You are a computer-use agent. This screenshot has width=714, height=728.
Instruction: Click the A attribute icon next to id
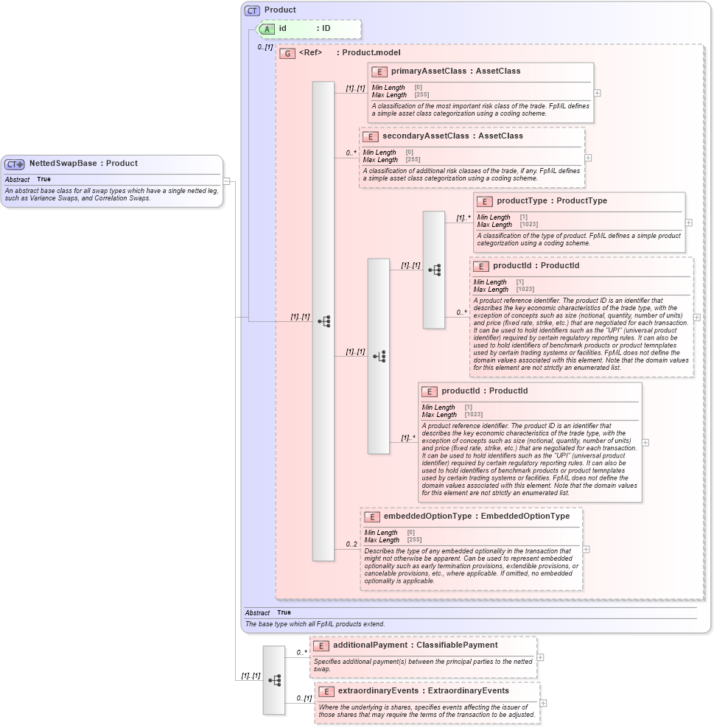pos(267,29)
